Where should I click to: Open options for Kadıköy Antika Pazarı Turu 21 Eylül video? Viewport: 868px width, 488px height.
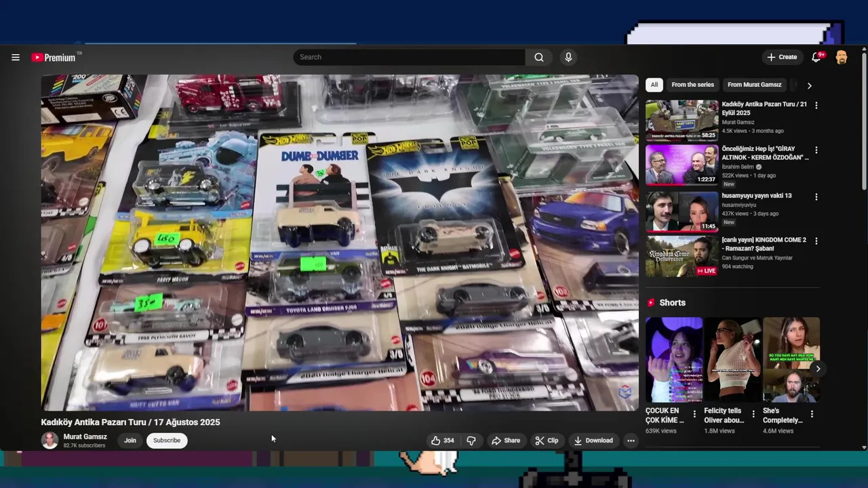pyautogui.click(x=816, y=106)
